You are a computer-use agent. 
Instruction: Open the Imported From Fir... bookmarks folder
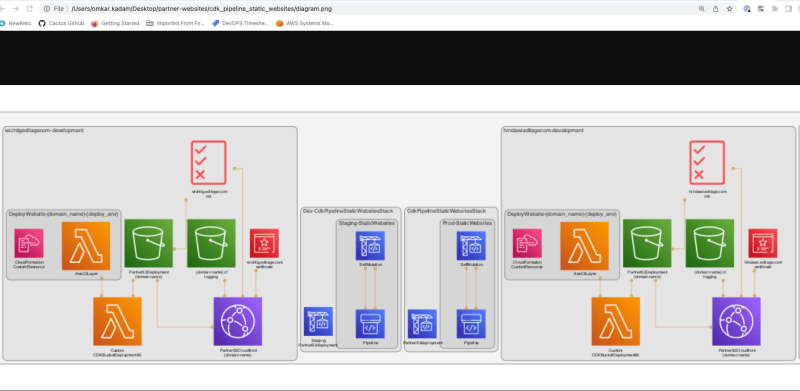click(x=176, y=23)
